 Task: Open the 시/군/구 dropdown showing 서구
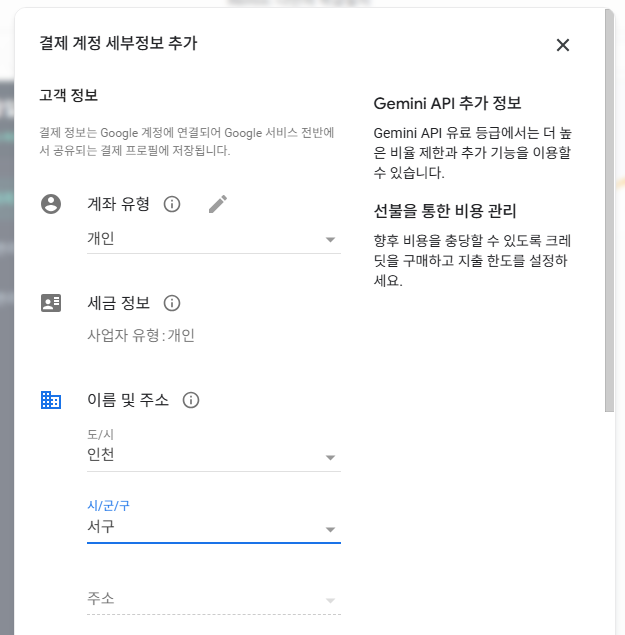tap(214, 522)
